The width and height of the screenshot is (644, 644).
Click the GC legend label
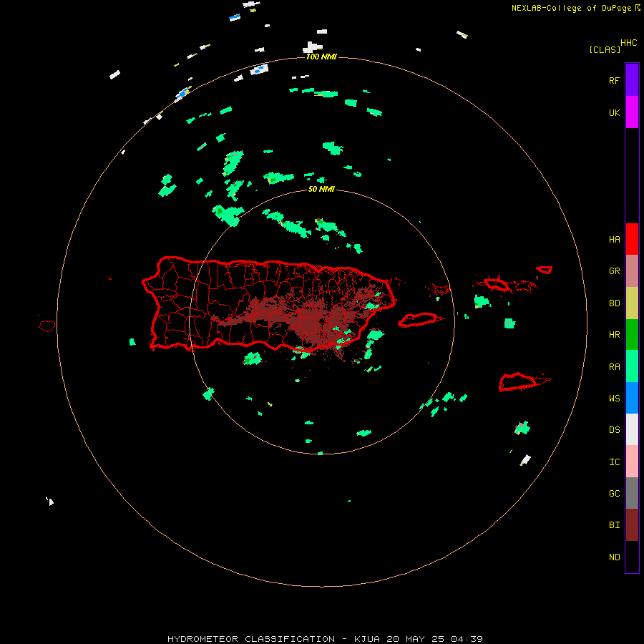614,493
